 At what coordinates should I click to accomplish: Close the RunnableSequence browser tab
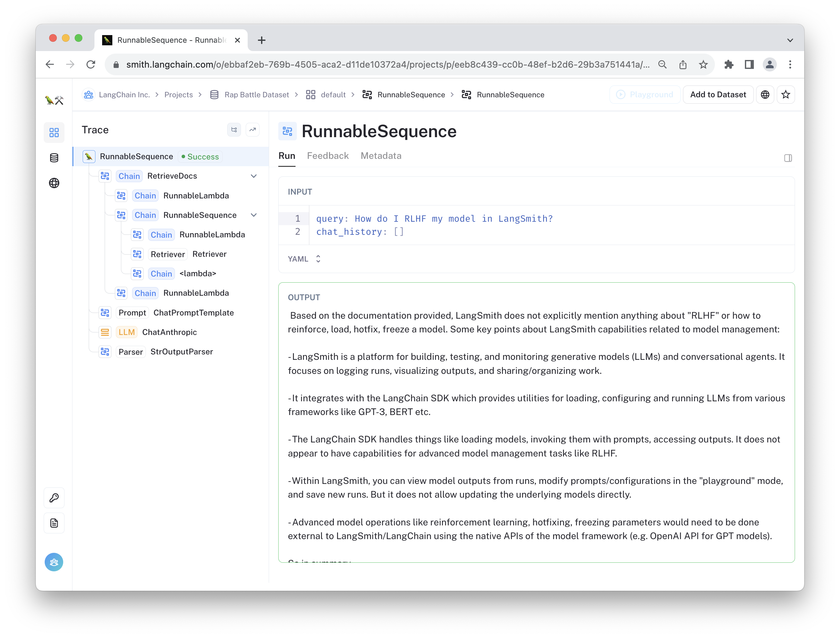pos(237,40)
